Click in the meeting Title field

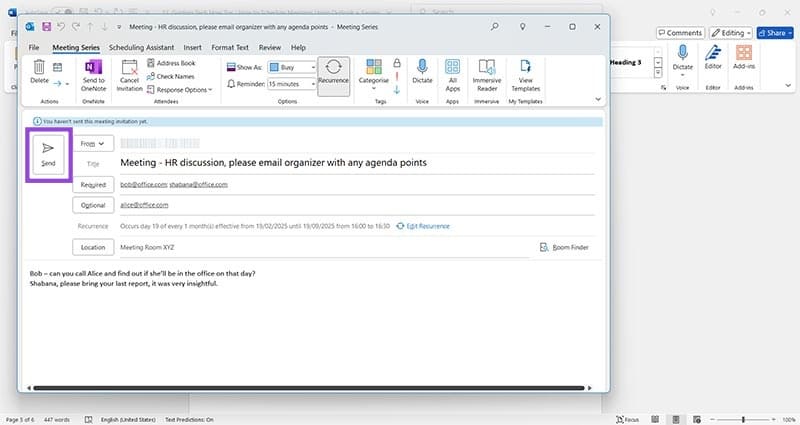coord(357,163)
